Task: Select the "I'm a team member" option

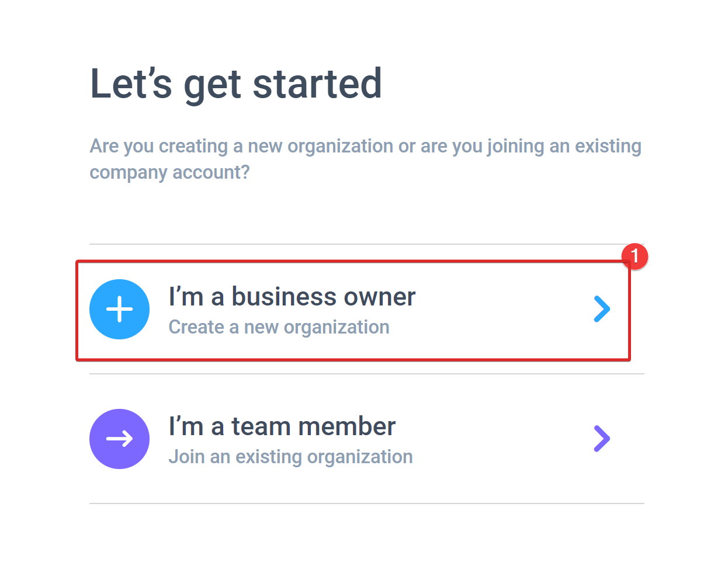Action: tap(367, 439)
